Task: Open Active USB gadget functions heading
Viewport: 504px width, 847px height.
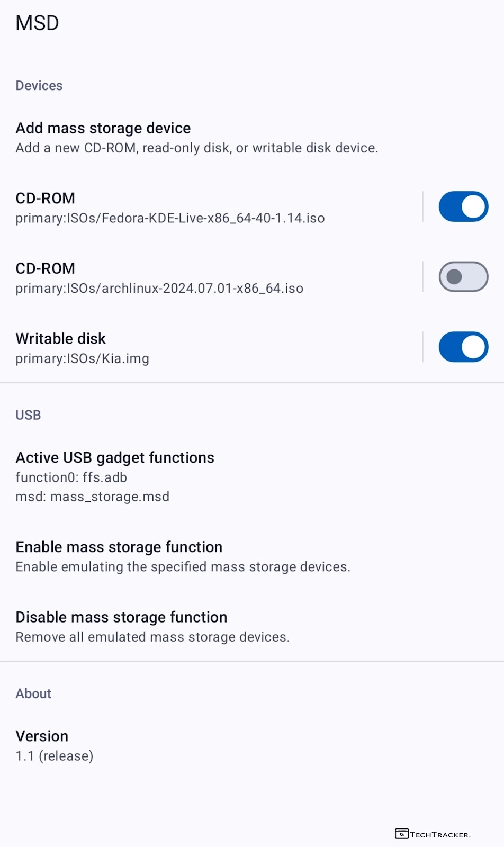Action: pos(115,457)
